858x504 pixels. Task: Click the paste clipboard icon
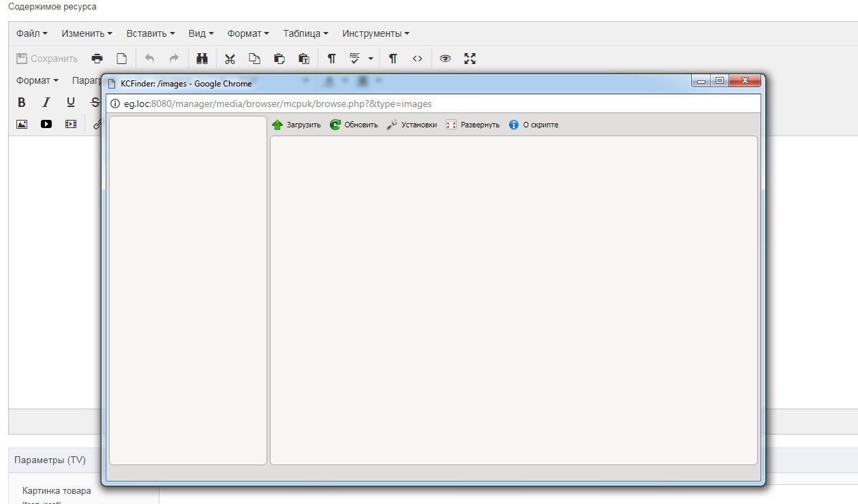point(279,59)
